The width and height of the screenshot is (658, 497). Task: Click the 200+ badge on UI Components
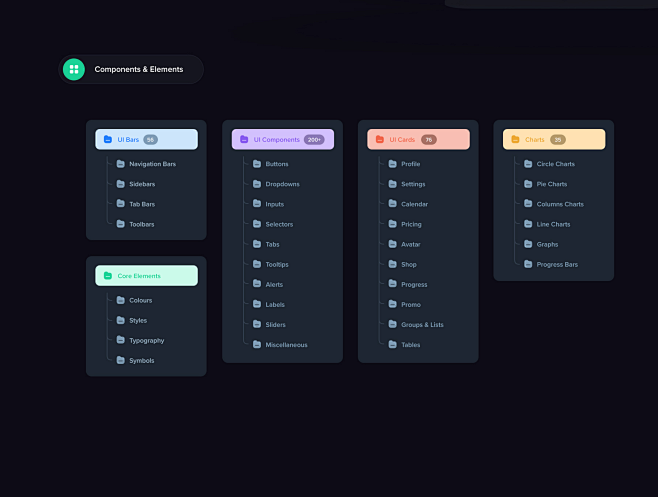tap(314, 140)
